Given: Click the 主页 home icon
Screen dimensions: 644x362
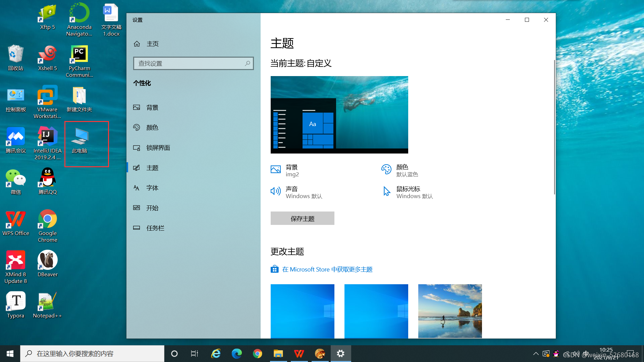Looking at the screenshot, I should 137,44.
